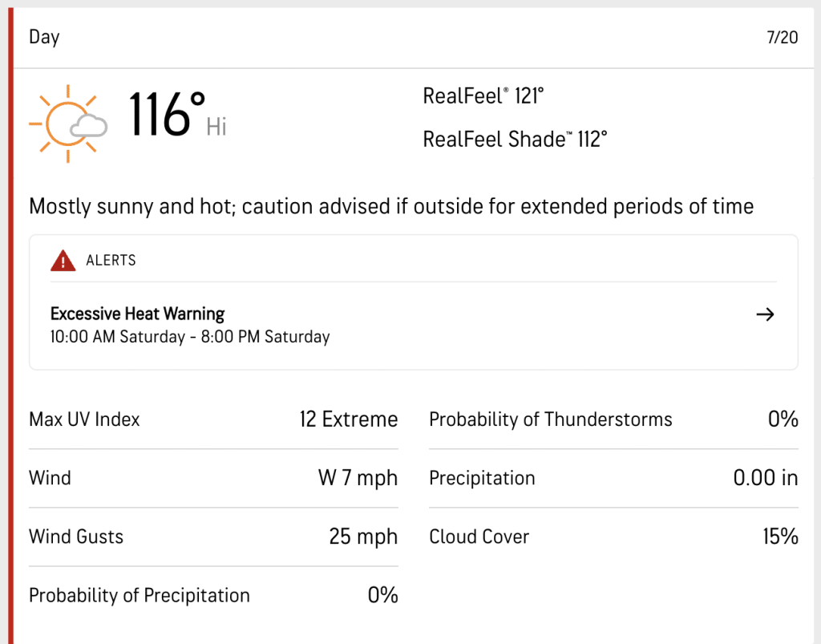
Task: Click the 7/20 date in header
Action: click(783, 37)
